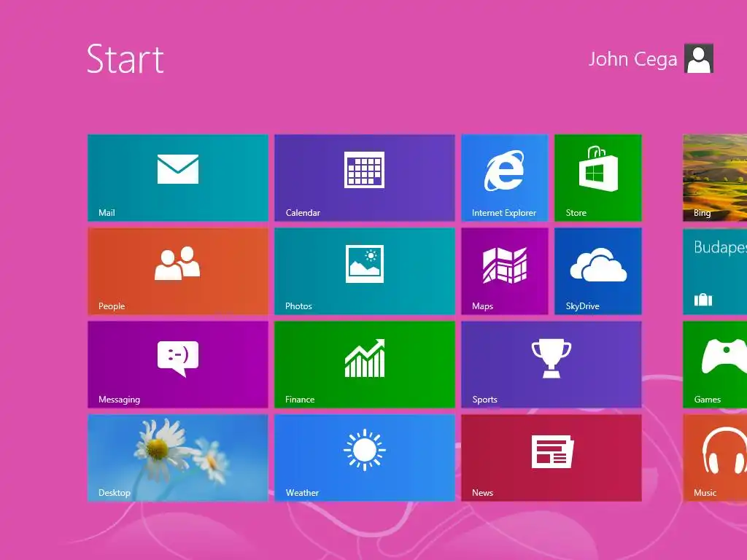Open the Sports tile
Screen dimensions: 747x560
point(551,365)
